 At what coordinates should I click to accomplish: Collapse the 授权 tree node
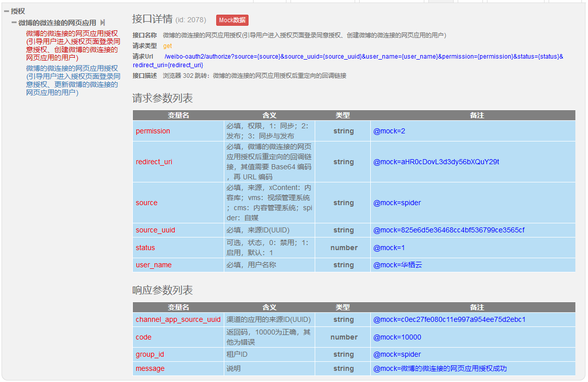coord(7,11)
